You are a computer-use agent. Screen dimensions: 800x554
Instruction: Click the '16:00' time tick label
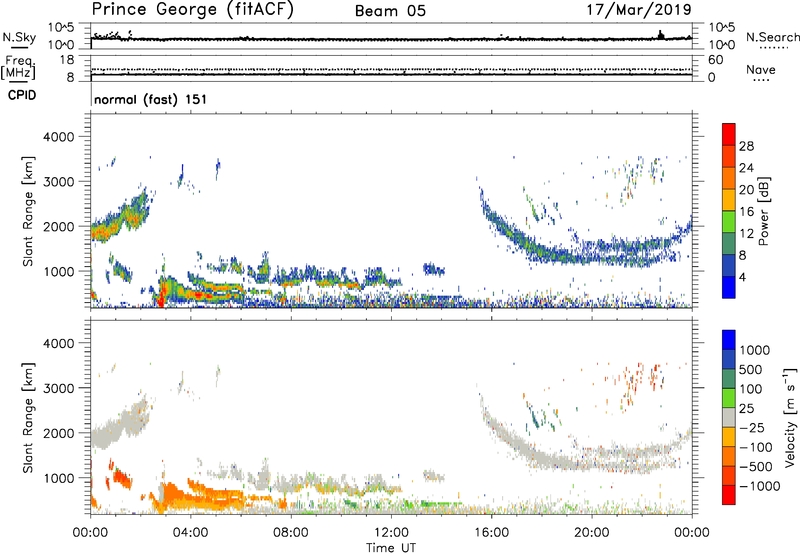[x=491, y=533]
